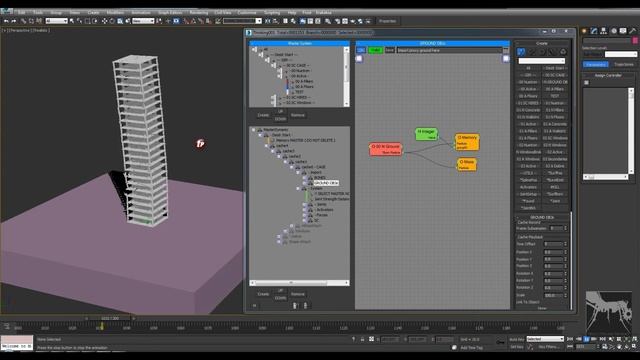640x360 pixels.
Task: Choose the Select and Rotate tool
Action: pos(112,21)
